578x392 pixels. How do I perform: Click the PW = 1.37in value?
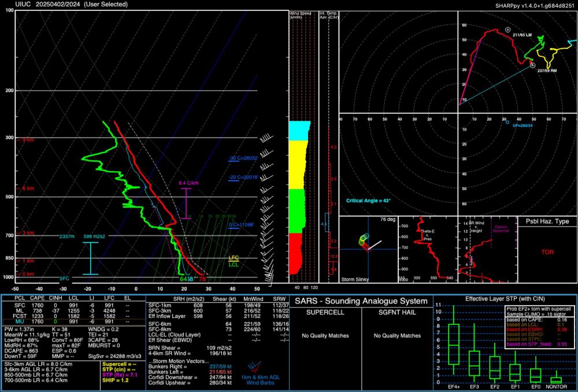[x=19, y=329]
